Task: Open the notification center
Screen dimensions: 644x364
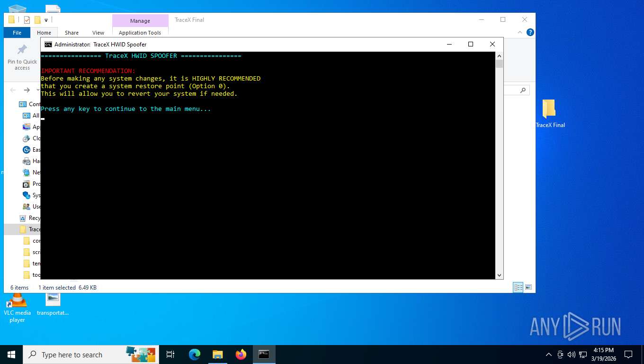Action: pos(628,355)
